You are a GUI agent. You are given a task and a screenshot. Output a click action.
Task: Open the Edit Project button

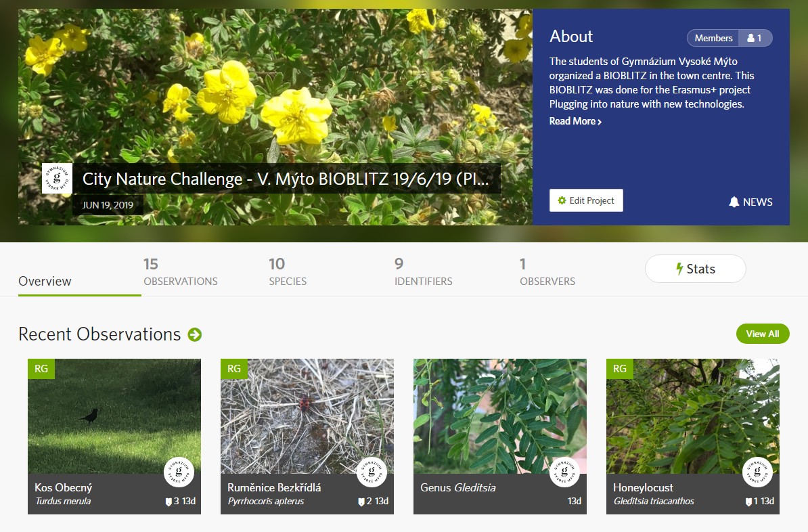point(586,200)
